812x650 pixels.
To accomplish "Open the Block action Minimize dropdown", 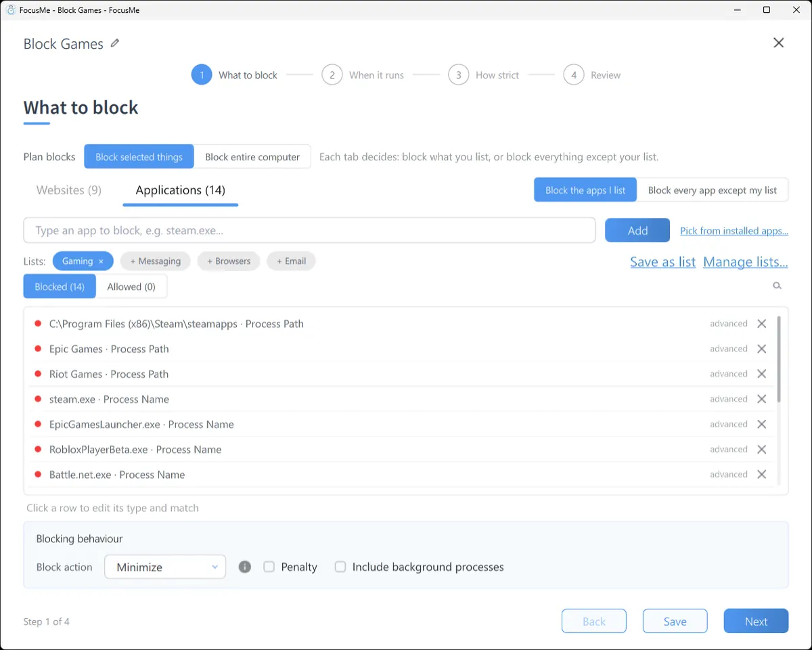I will (165, 567).
